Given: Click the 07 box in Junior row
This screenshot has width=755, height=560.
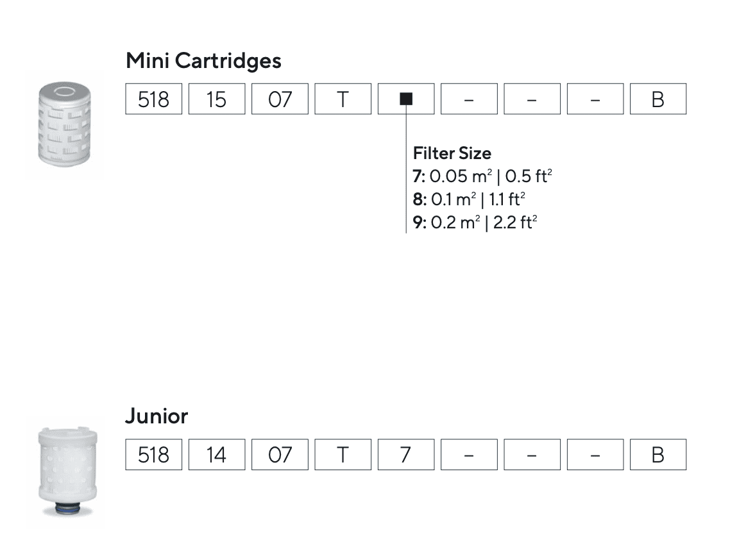Looking at the screenshot, I should (x=280, y=454).
